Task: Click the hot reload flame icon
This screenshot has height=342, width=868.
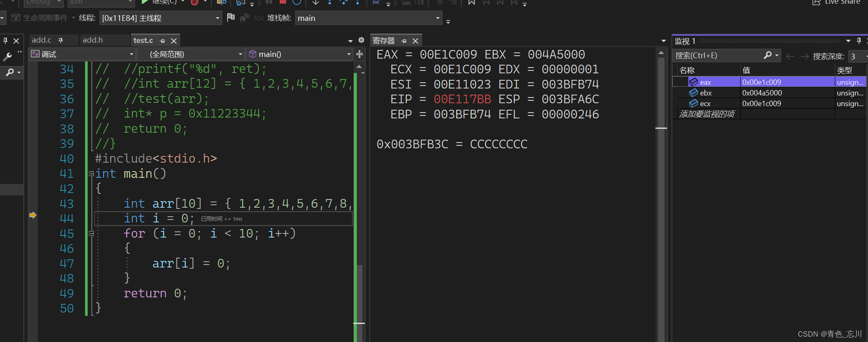Action: coord(194,2)
